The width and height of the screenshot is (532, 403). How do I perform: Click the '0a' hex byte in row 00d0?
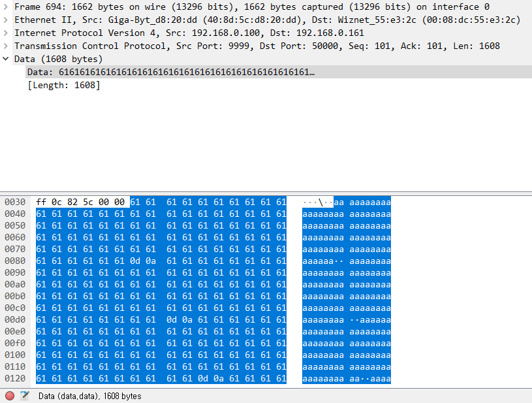(x=187, y=320)
